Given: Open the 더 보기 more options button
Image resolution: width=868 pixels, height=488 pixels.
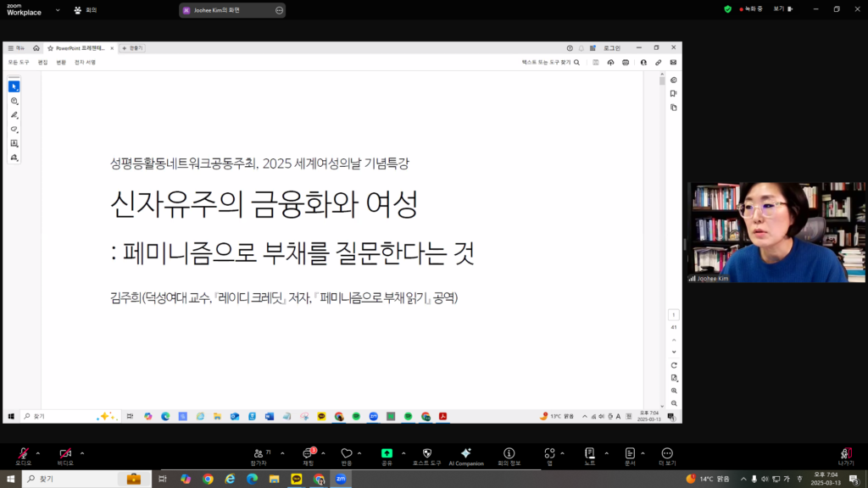Looking at the screenshot, I should pos(667,456).
